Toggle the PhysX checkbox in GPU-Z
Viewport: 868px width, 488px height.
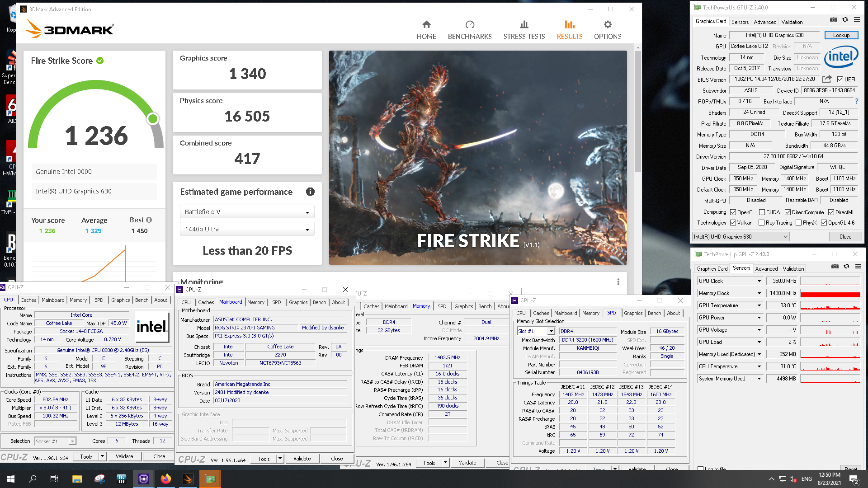tap(799, 223)
